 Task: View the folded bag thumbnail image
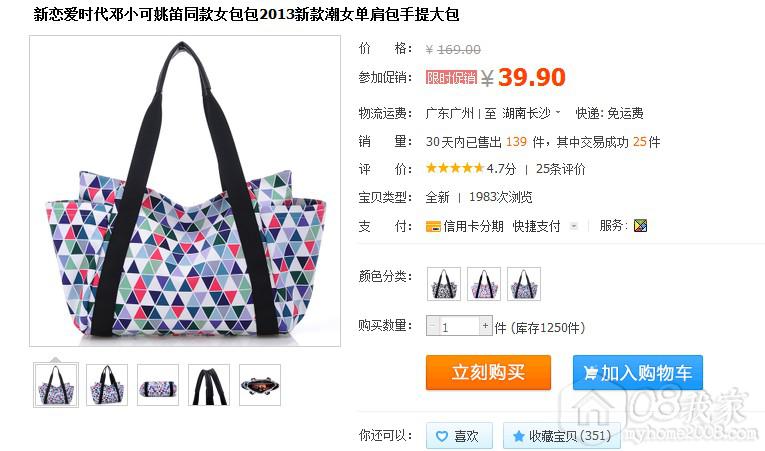point(158,385)
